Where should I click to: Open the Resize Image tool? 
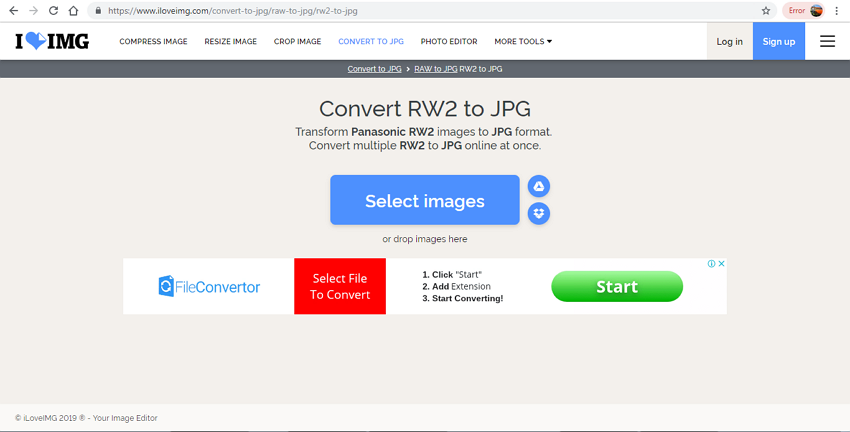click(231, 42)
